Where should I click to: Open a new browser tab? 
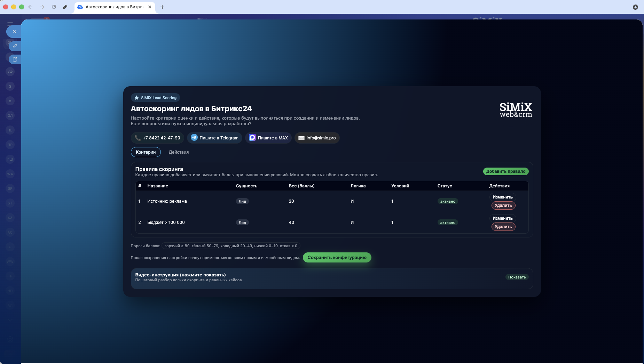tap(162, 7)
